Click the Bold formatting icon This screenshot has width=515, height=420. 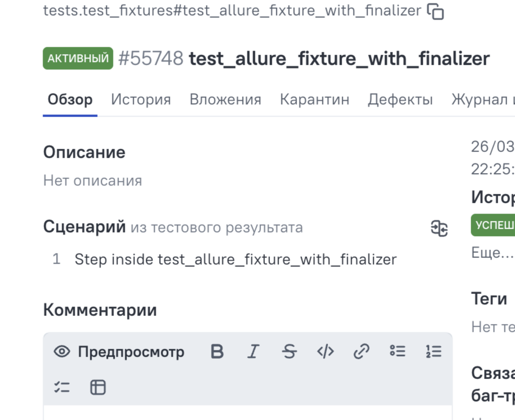[x=217, y=351]
